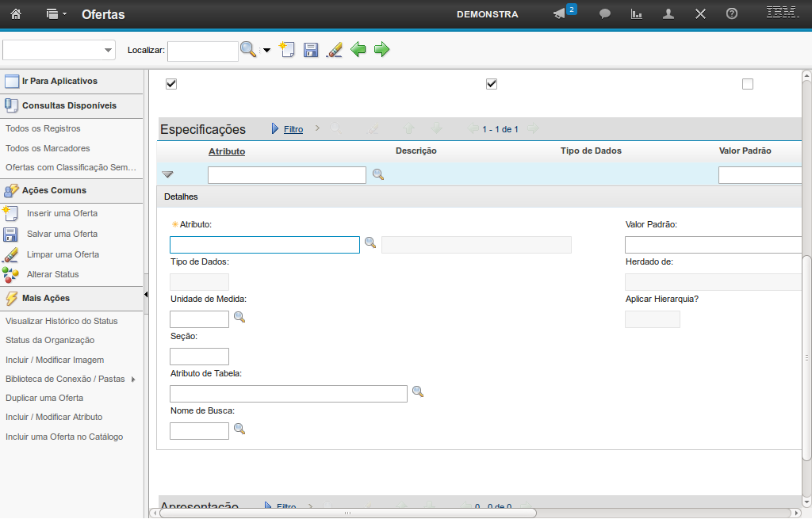Select Duplicar uma Oferta in Mais Ações
Image resolution: width=812 pixels, height=519 pixels.
coord(44,398)
